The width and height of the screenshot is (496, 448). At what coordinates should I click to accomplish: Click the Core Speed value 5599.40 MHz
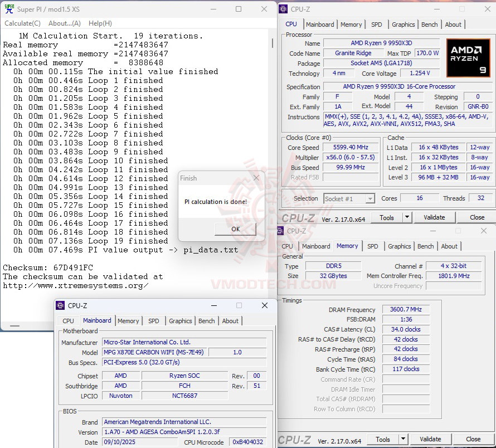tap(351, 148)
